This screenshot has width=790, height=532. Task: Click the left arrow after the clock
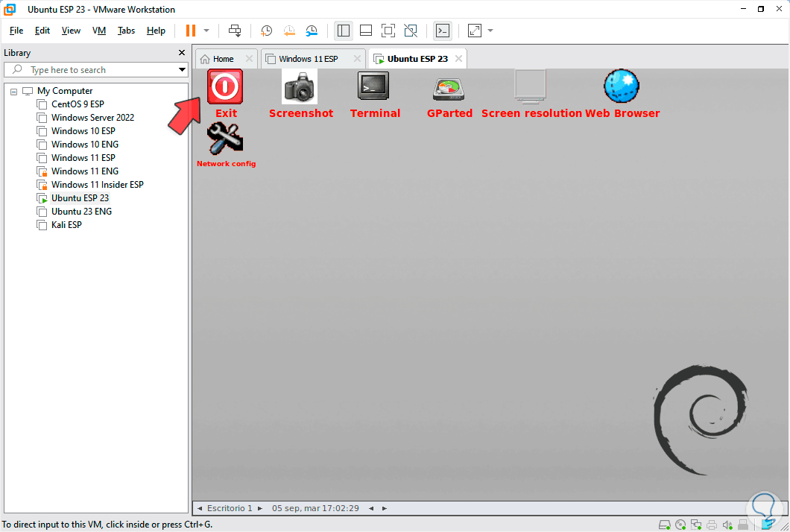[371, 508]
